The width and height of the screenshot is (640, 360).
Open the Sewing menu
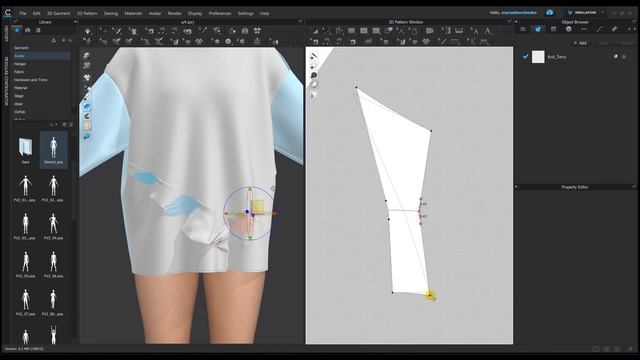point(111,13)
